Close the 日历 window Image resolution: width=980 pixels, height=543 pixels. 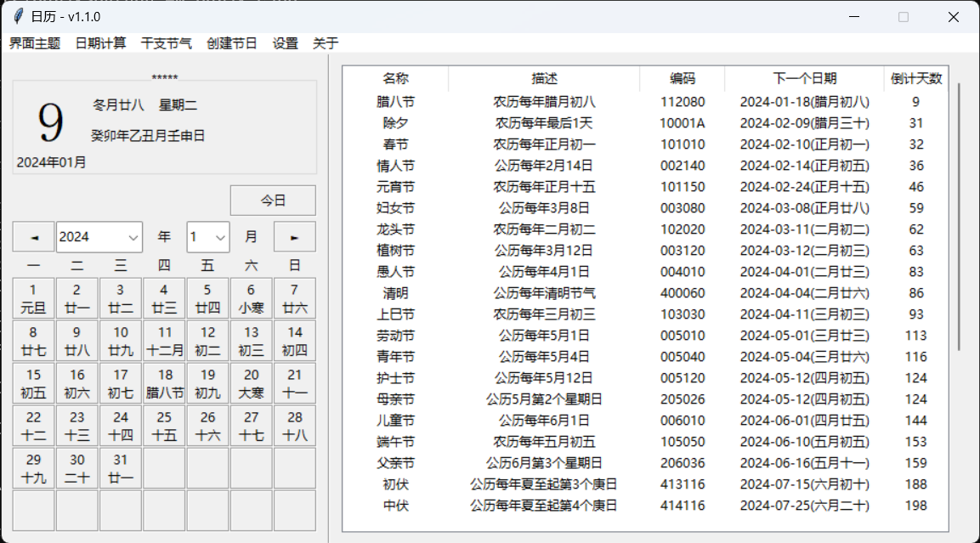(x=953, y=17)
